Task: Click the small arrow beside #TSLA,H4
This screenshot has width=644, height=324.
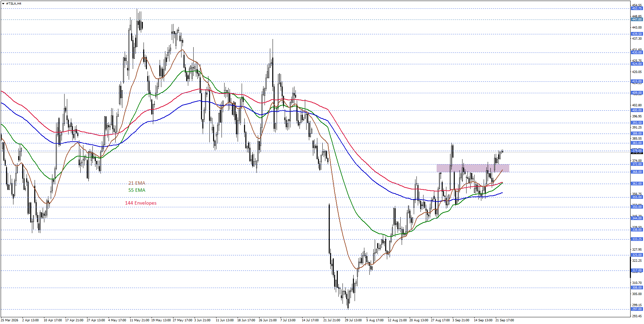Action: (3, 4)
